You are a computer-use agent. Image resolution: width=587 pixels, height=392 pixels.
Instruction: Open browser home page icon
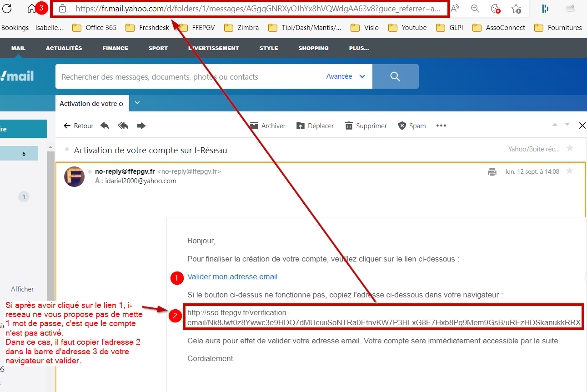[x=31, y=8]
